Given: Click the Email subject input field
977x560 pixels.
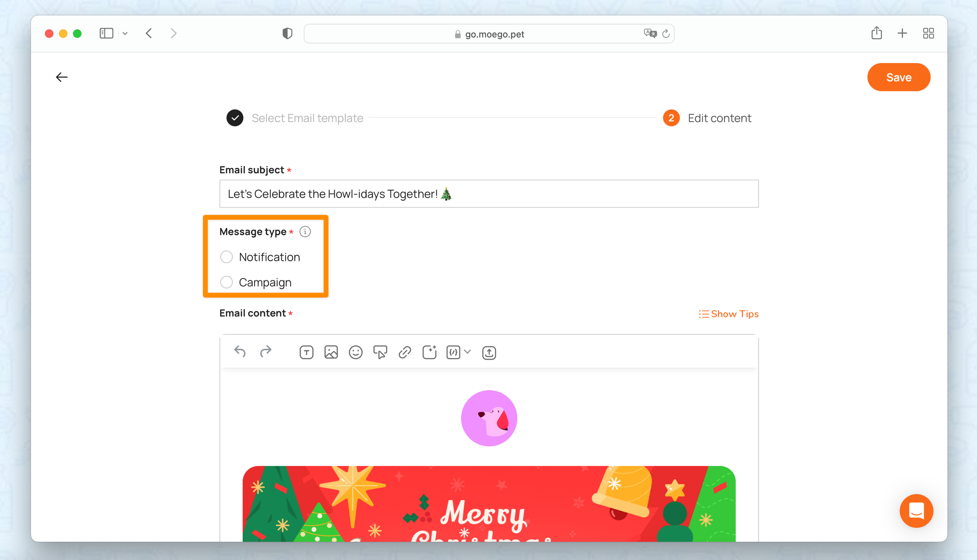Looking at the screenshot, I should point(489,194).
